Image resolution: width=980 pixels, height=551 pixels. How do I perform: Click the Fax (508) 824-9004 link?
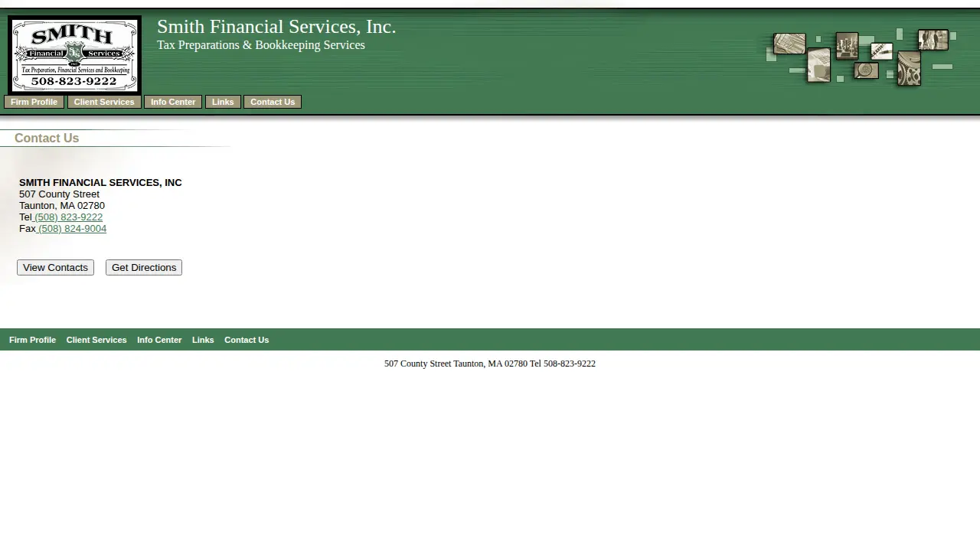[x=72, y=229]
